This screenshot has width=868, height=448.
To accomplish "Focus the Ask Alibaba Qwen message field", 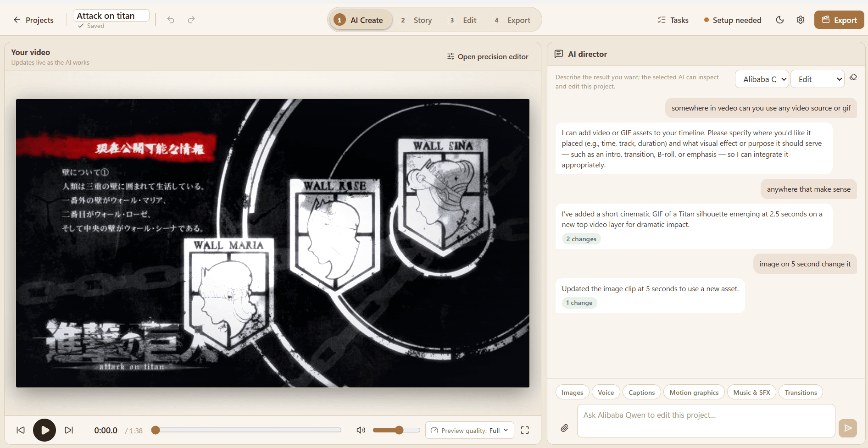I will tap(706, 420).
